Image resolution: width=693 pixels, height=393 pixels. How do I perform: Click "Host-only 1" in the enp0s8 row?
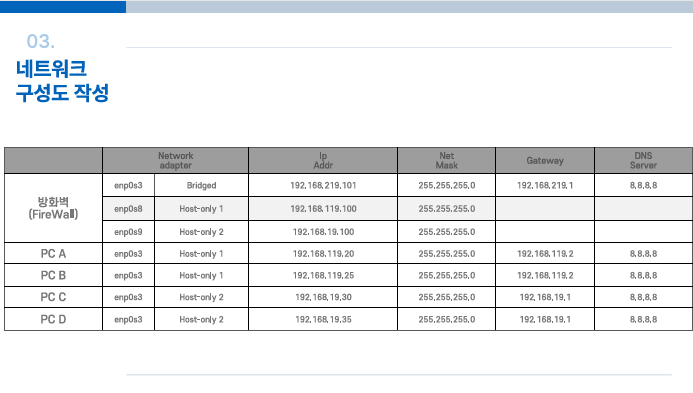pos(201,209)
